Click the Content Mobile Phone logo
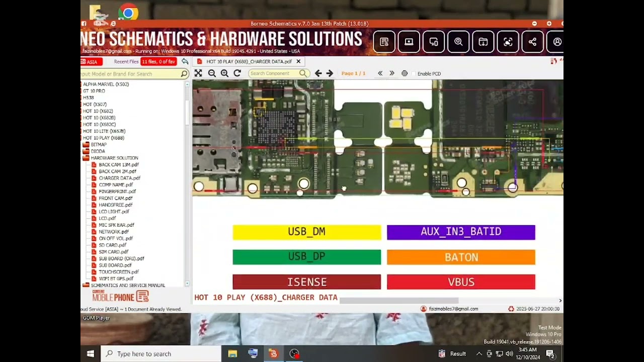The image size is (644, 362). (120, 296)
